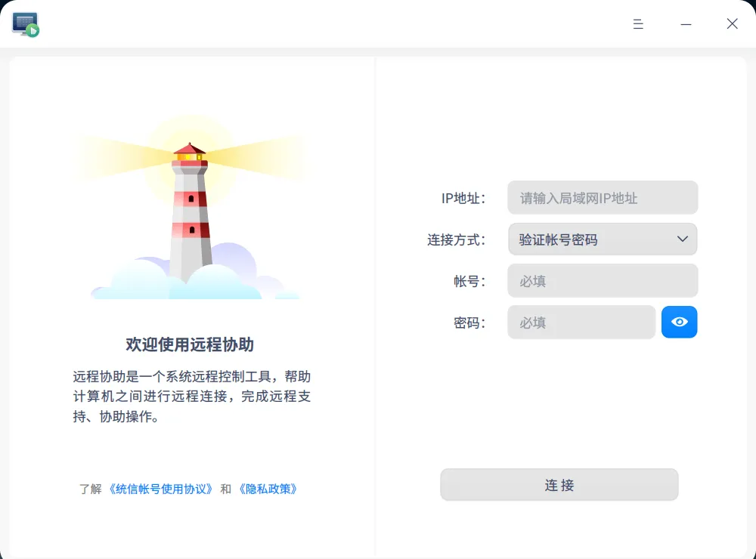Click the lighthouse illustration
Screen dimensions: 756x559
coord(191,207)
